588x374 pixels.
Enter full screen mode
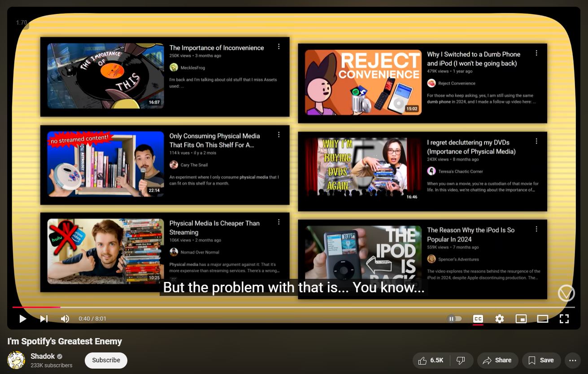point(564,319)
